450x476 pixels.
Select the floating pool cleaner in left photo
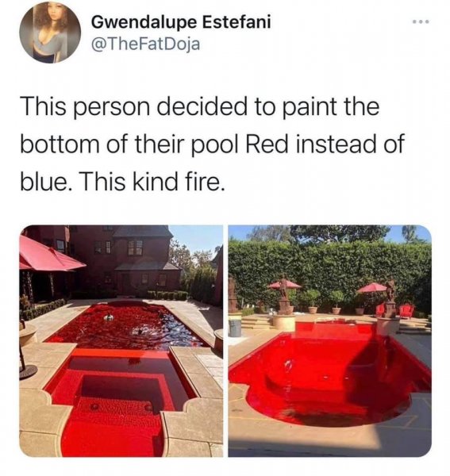(109, 318)
